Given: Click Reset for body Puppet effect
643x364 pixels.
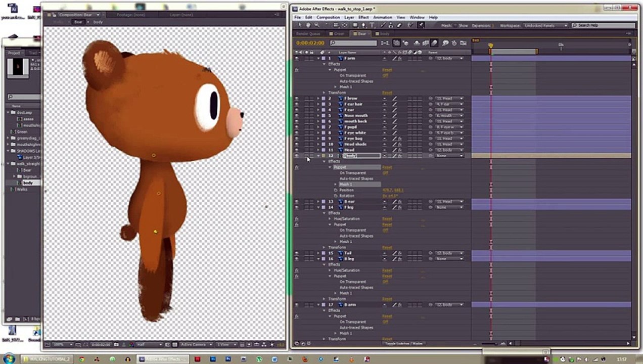Looking at the screenshot, I should pyautogui.click(x=387, y=167).
